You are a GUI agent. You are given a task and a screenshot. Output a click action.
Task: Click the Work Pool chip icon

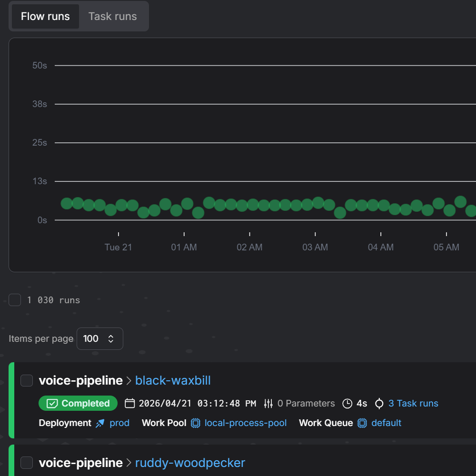click(196, 423)
